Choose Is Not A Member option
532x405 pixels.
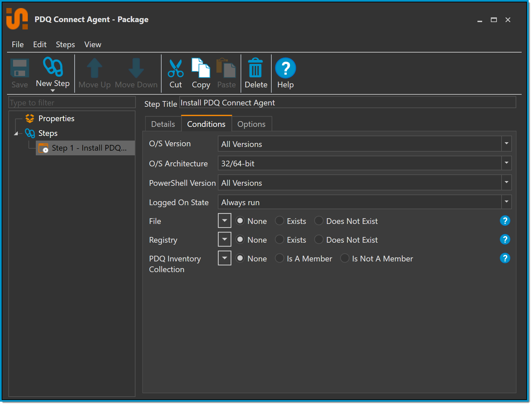[345, 258]
